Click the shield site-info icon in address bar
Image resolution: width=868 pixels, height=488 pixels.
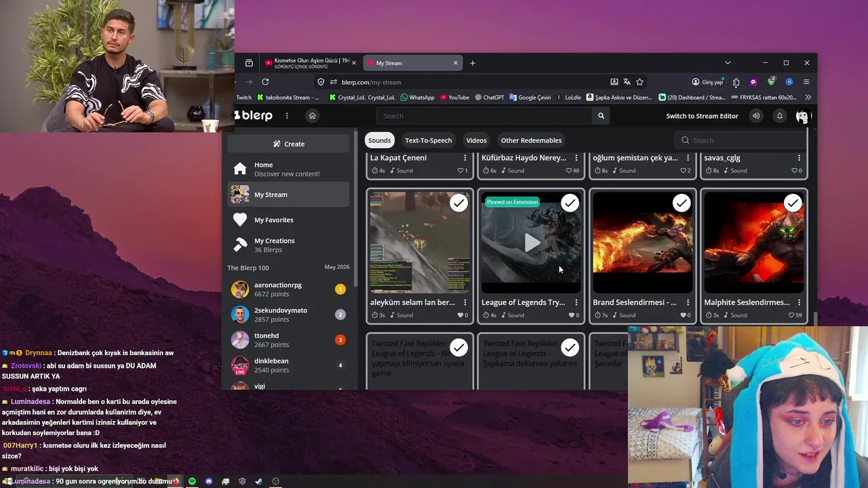(321, 82)
